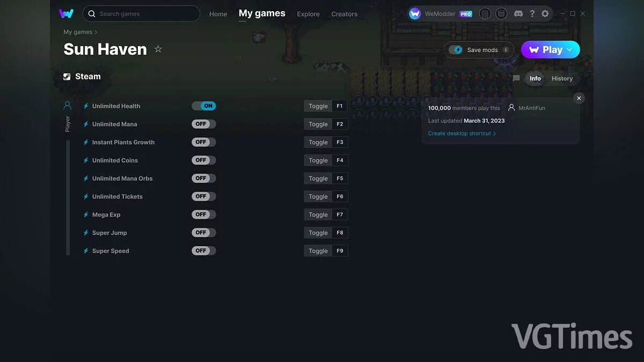The width and height of the screenshot is (644, 362).
Task: Enable Unlimited Mana switch
Action: click(x=204, y=124)
